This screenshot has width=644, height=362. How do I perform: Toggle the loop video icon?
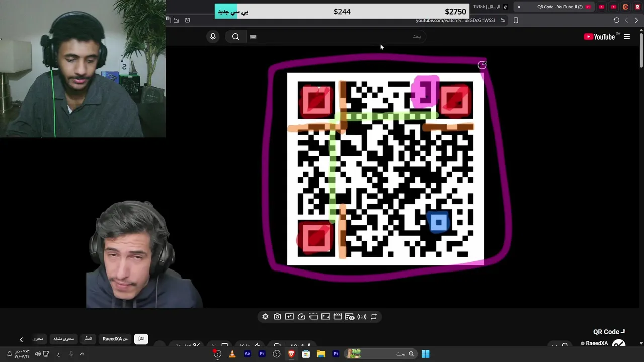pyautogui.click(x=374, y=317)
